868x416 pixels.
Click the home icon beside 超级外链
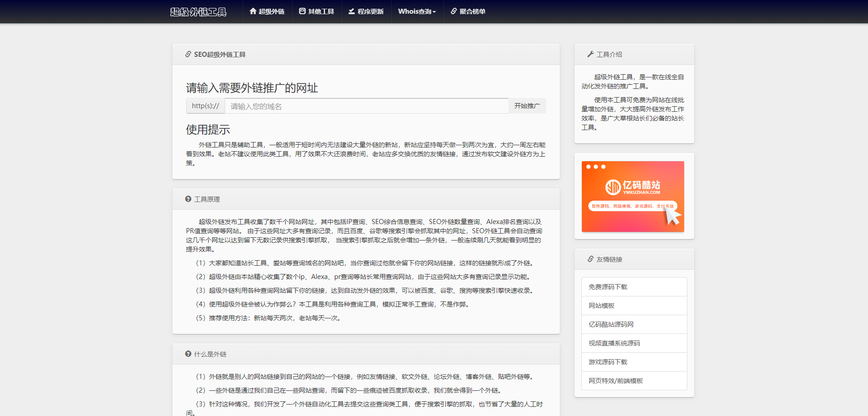[x=253, y=11]
